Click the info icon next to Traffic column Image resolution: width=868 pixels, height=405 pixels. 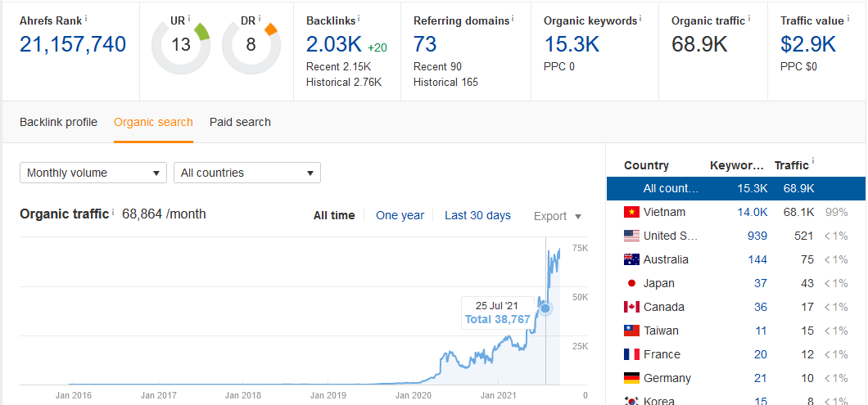813,162
